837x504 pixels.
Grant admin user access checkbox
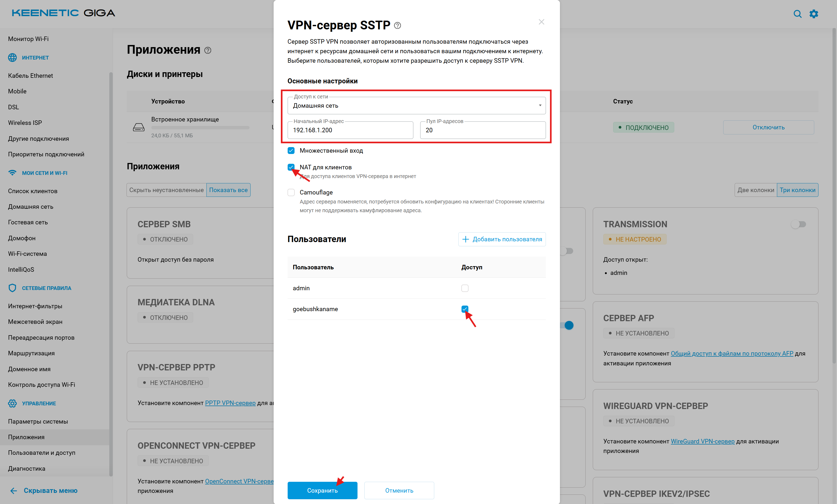[465, 288]
